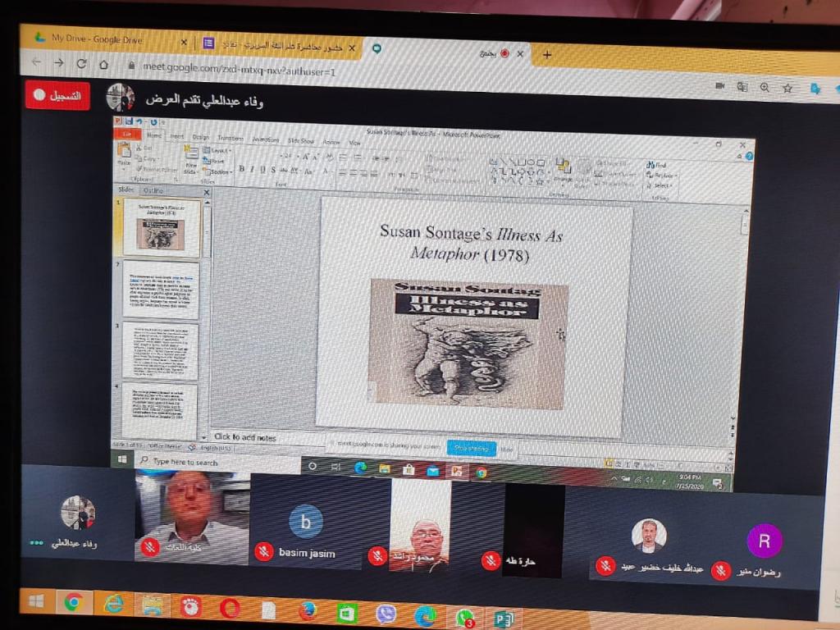Screen dimensions: 840x630
Task: Click the muted mic on the first video tile
Action: click(150, 548)
